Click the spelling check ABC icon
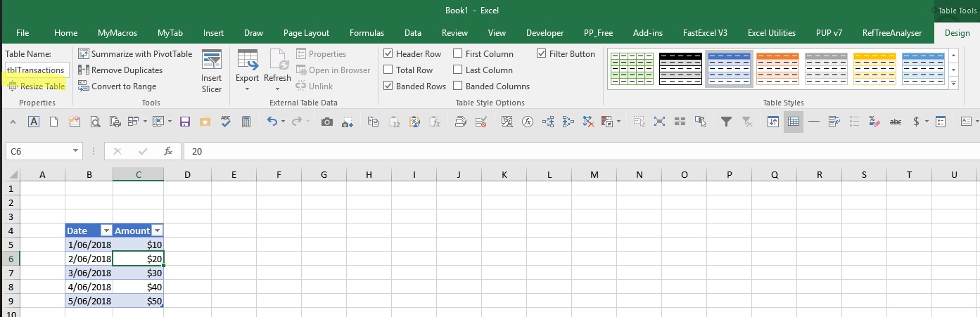 tap(226, 122)
